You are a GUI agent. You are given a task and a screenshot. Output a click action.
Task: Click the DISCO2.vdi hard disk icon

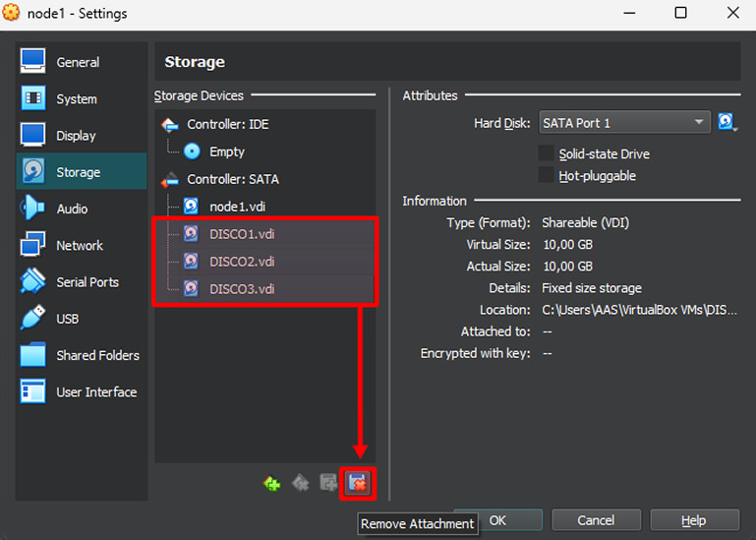coord(191,262)
